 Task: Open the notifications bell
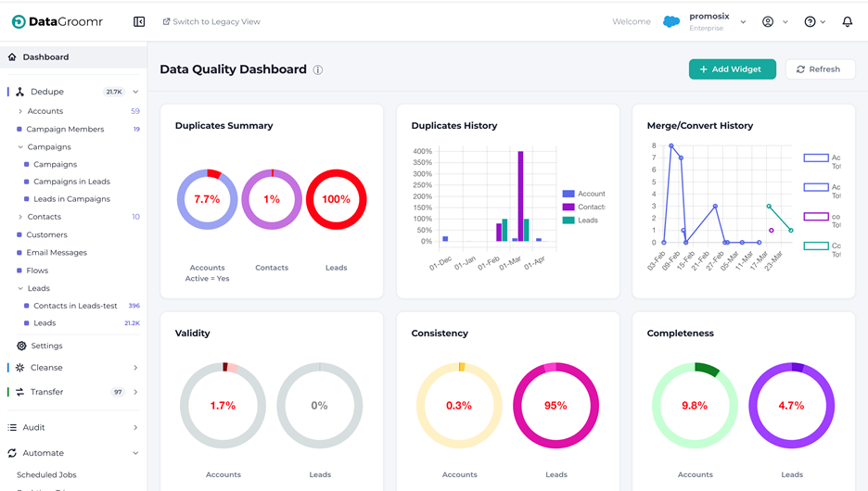point(847,21)
